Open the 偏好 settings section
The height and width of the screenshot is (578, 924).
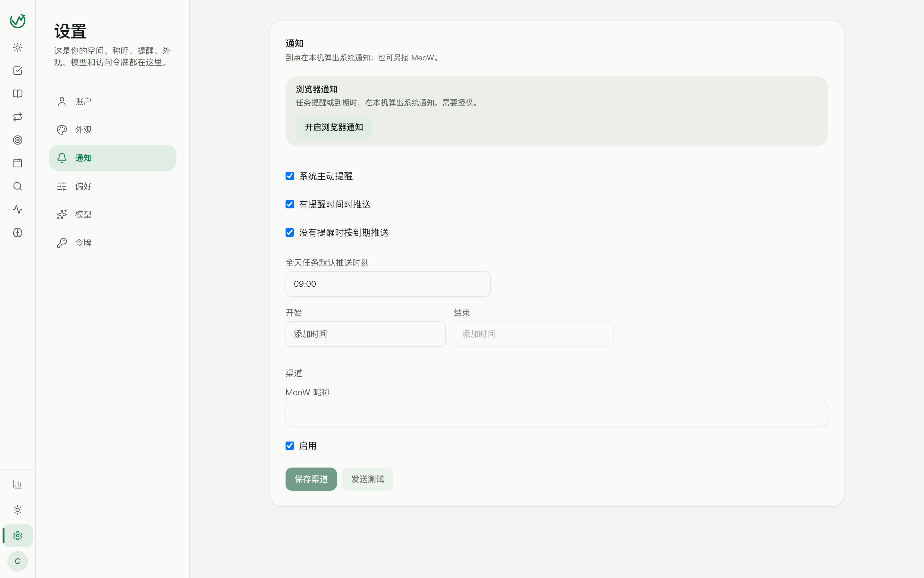[x=113, y=186]
